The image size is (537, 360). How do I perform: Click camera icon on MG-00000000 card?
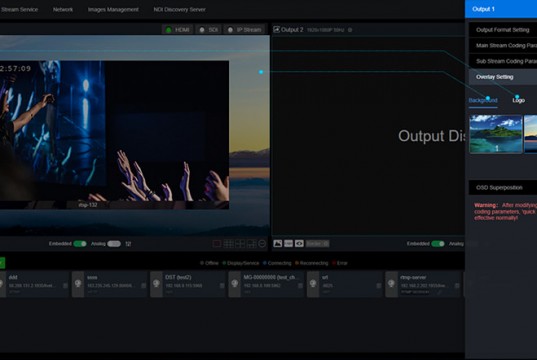[x=235, y=284]
